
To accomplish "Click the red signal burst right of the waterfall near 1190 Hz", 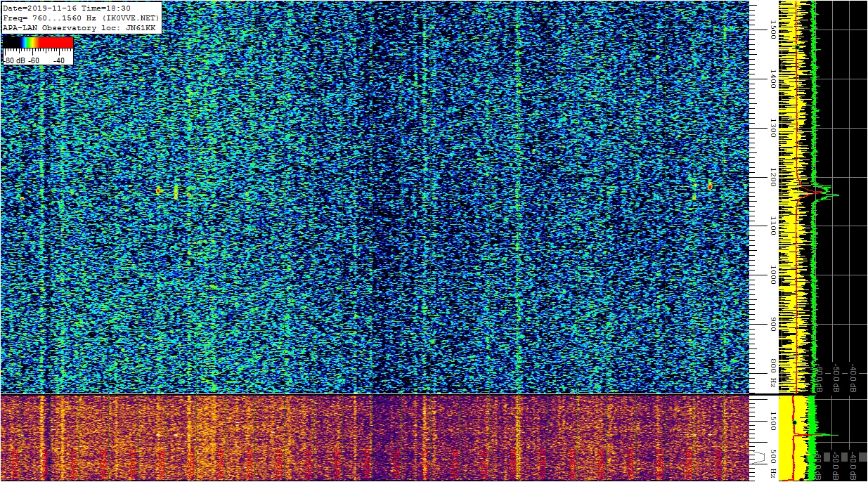I will (x=710, y=186).
